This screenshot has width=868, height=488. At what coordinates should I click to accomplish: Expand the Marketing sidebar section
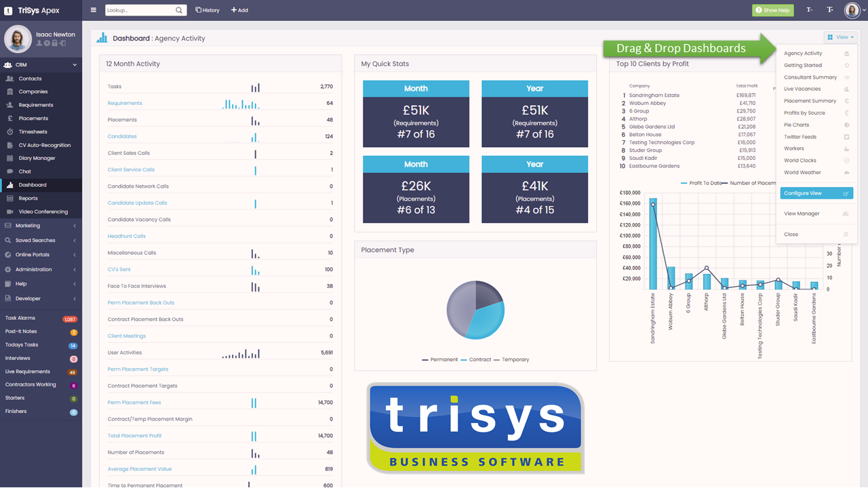(41, 226)
